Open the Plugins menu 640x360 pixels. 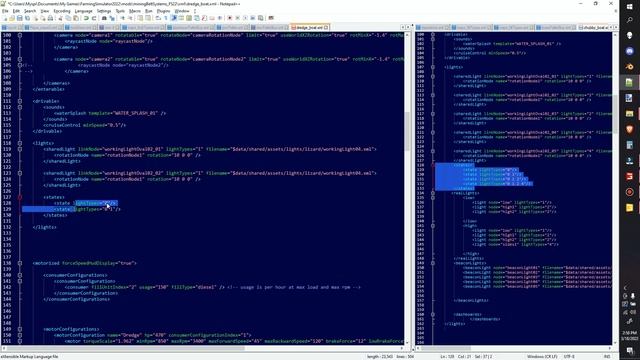[163, 11]
